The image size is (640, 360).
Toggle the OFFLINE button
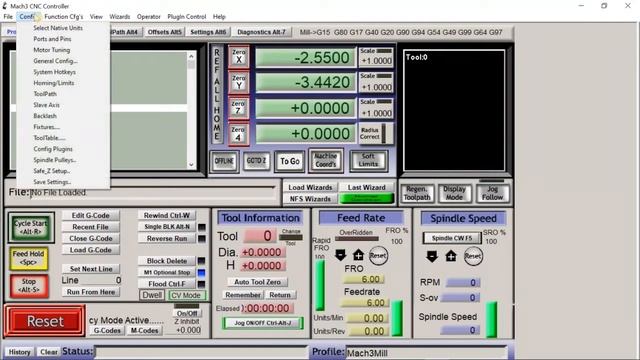click(224, 161)
